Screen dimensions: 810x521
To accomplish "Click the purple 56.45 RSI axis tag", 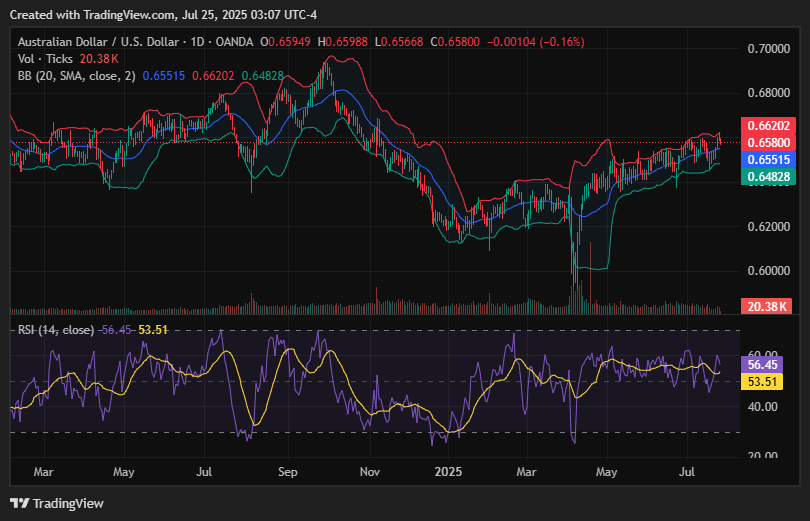I will coord(762,365).
